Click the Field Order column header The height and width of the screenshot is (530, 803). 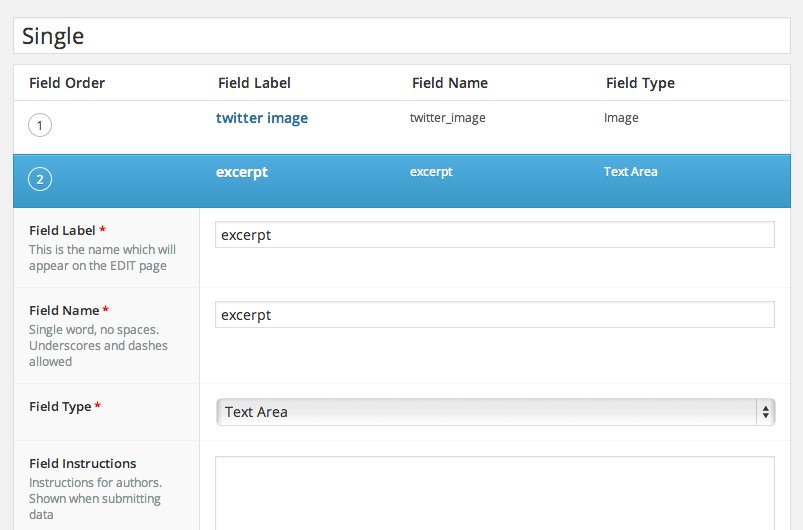coord(67,83)
